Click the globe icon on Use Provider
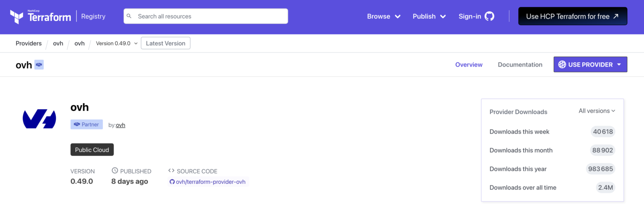Screen dimensions: 644x209 pyautogui.click(x=562, y=65)
